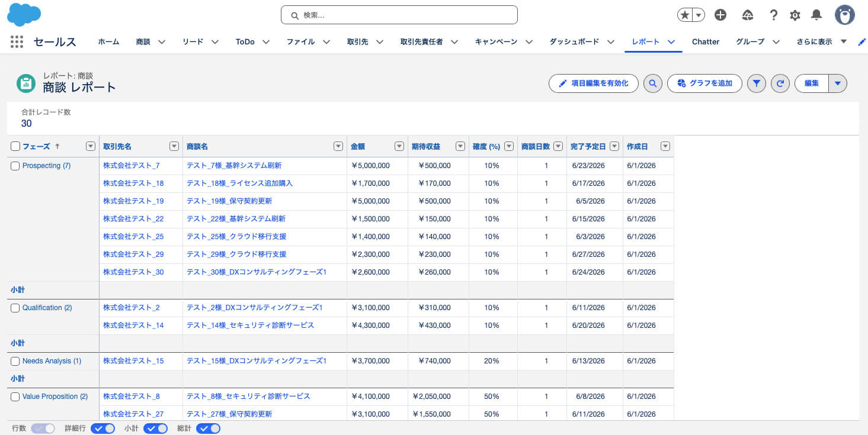Check the Qualification (2) group checkbox
This screenshot has width=868, height=435.
point(15,308)
